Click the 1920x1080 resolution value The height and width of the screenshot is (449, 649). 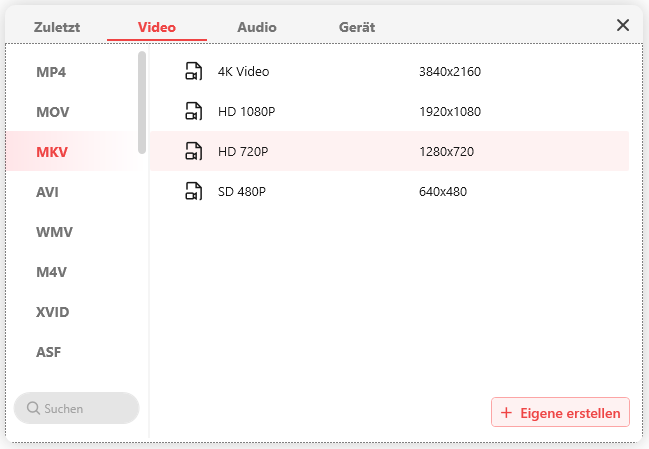[450, 112]
